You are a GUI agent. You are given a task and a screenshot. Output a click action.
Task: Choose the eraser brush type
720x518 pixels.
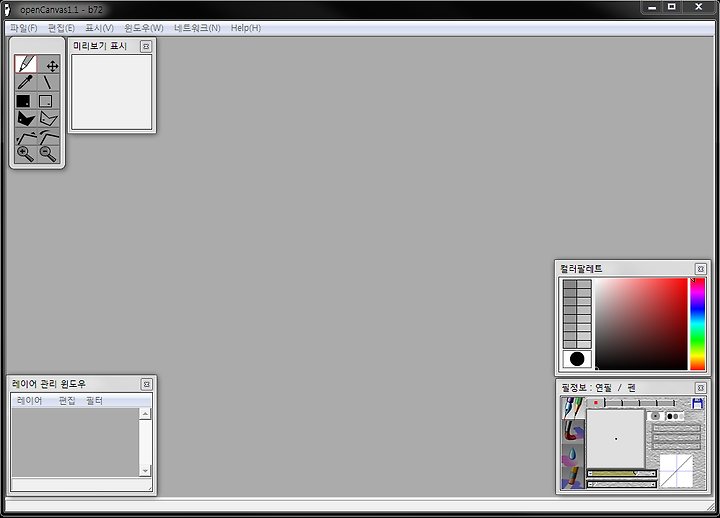pos(573,478)
